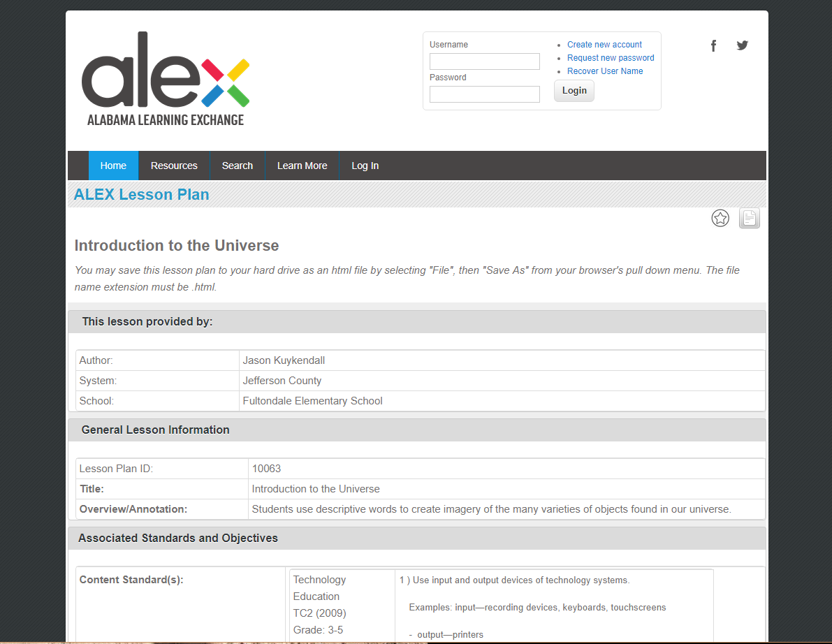Click the author name Jason Kuykendall
Image resolution: width=832 pixels, height=644 pixels.
click(x=284, y=360)
